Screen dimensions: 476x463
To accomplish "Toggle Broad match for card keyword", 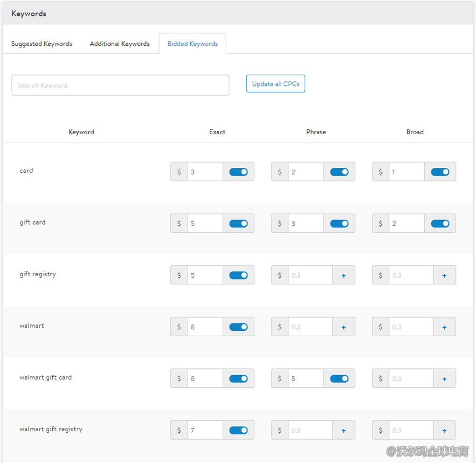I will (x=440, y=172).
